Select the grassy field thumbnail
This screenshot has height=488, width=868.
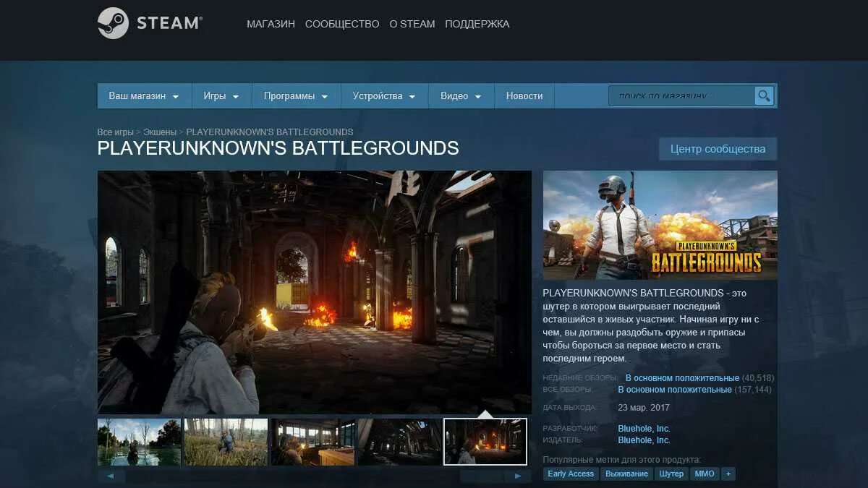pyautogui.click(x=226, y=442)
